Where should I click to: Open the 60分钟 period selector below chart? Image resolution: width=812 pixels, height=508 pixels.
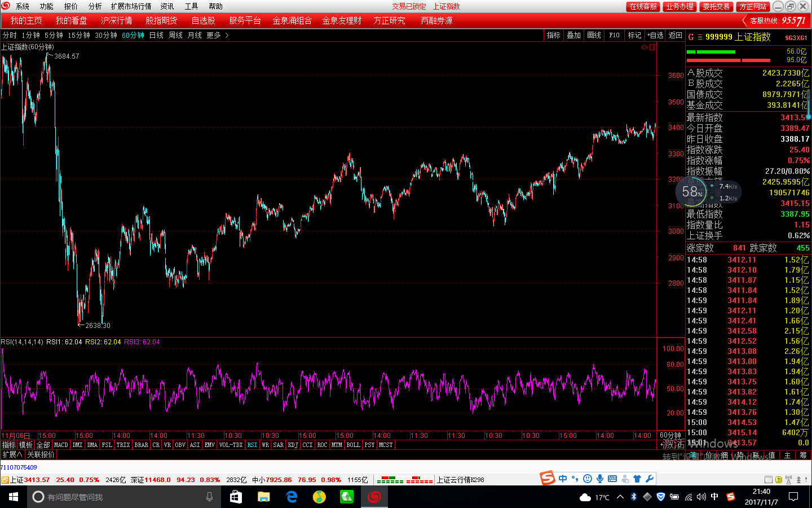click(x=670, y=435)
